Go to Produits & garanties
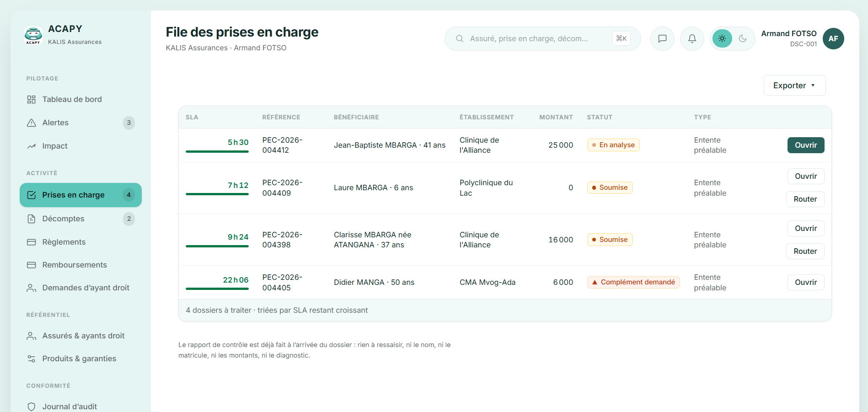 pos(80,358)
